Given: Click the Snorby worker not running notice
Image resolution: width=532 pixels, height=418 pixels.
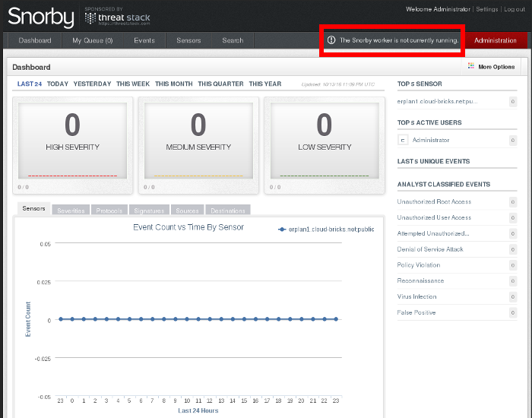Looking at the screenshot, I should pyautogui.click(x=393, y=40).
